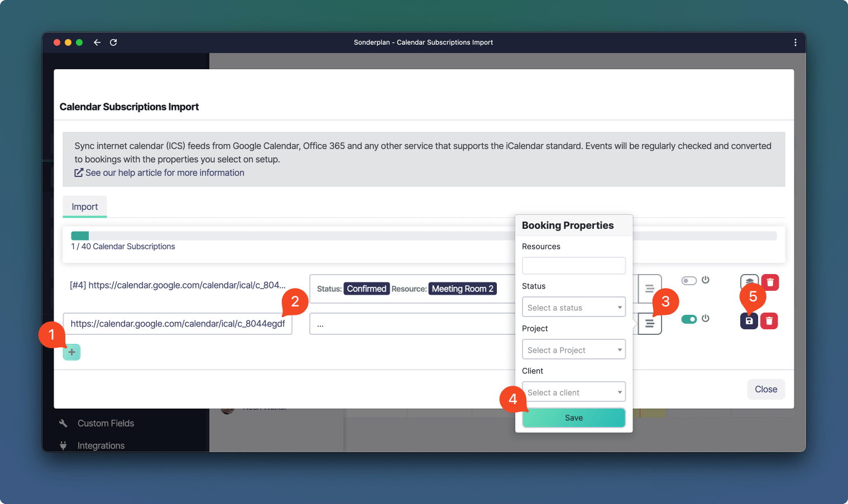The width and height of the screenshot is (848, 504).
Task: Click the 'Meeting Room 2' resource tag
Action: (463, 289)
